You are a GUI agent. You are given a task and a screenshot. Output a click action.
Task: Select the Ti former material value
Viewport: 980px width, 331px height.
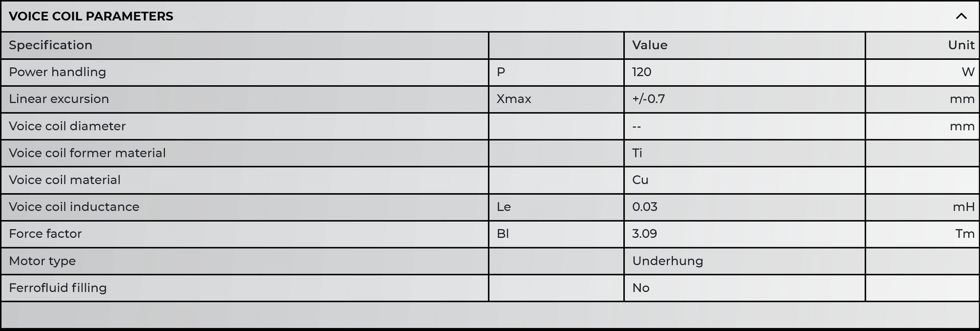tap(636, 153)
